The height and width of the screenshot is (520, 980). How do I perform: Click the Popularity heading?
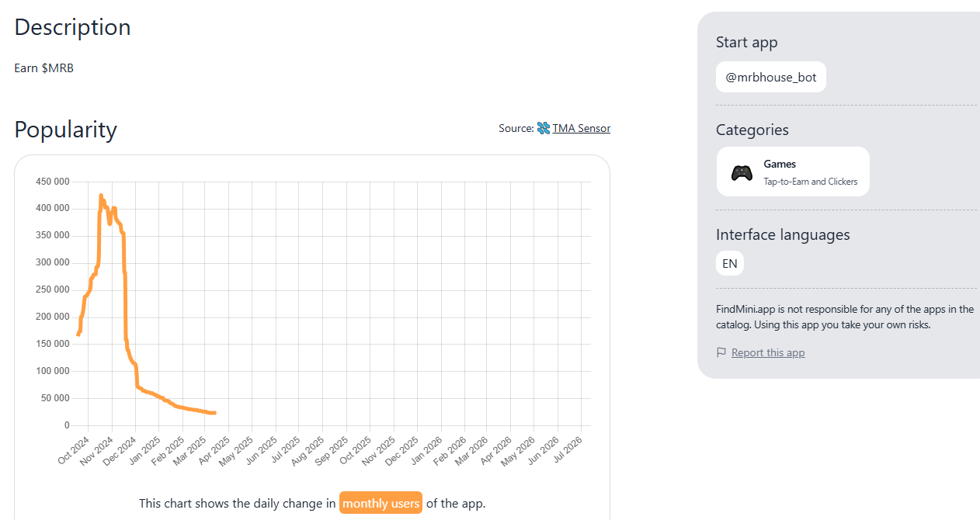tap(65, 129)
